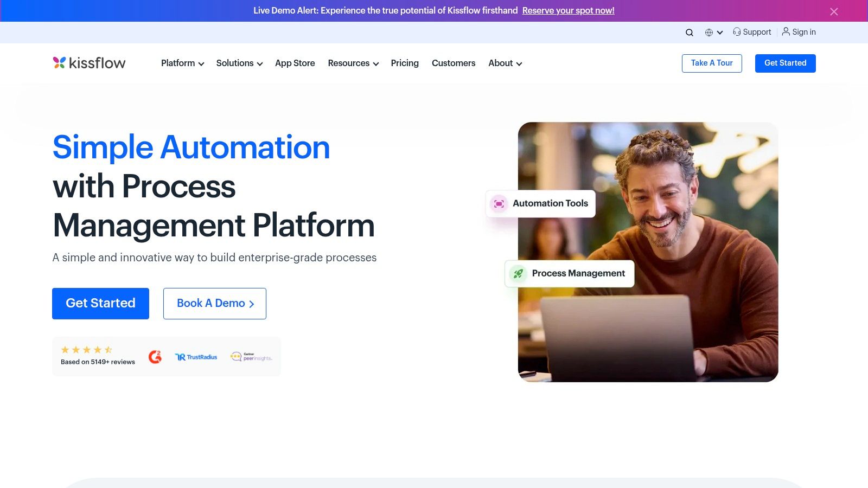868x488 pixels.
Task: Click the Sign in person icon
Action: 786,31
